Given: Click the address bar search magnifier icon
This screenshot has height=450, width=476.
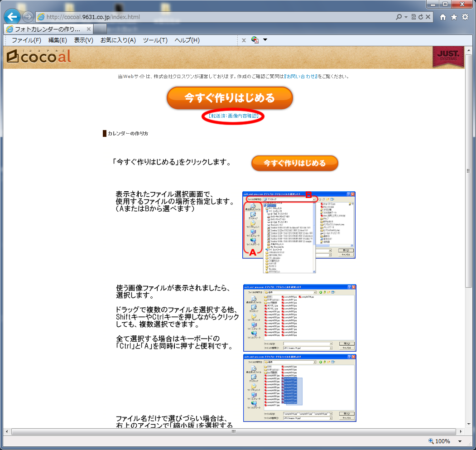Looking at the screenshot, I should (x=399, y=17).
